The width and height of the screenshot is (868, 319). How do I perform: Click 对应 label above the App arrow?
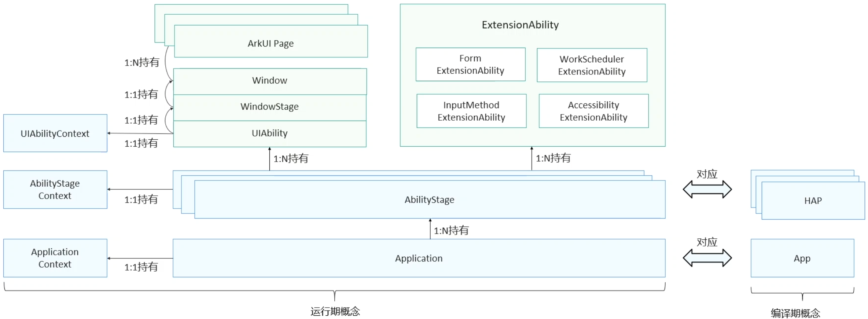[x=707, y=242]
